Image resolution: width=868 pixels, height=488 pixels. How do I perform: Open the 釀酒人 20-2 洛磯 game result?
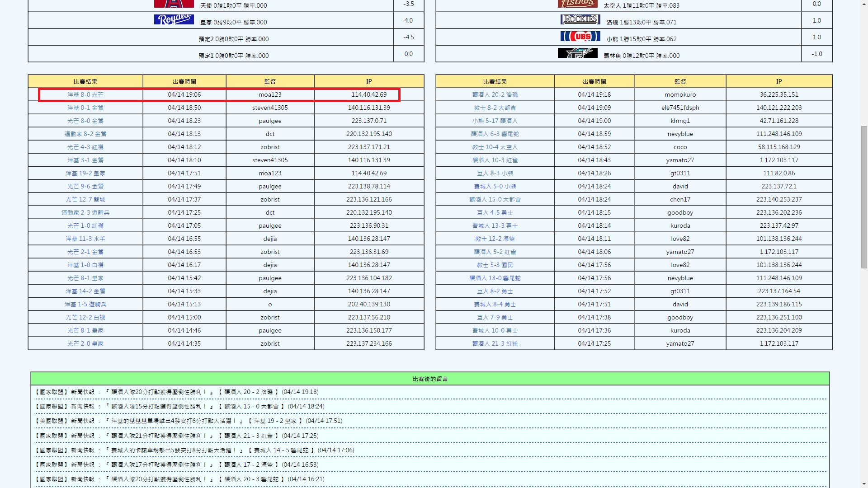[x=495, y=95]
